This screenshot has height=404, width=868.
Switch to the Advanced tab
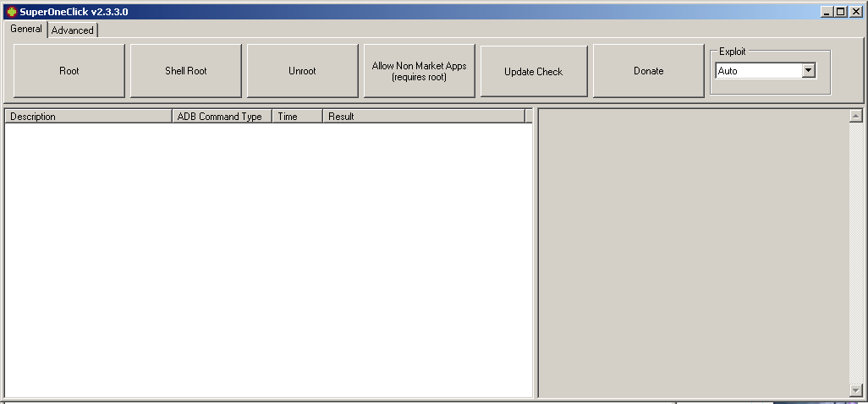[x=73, y=30]
